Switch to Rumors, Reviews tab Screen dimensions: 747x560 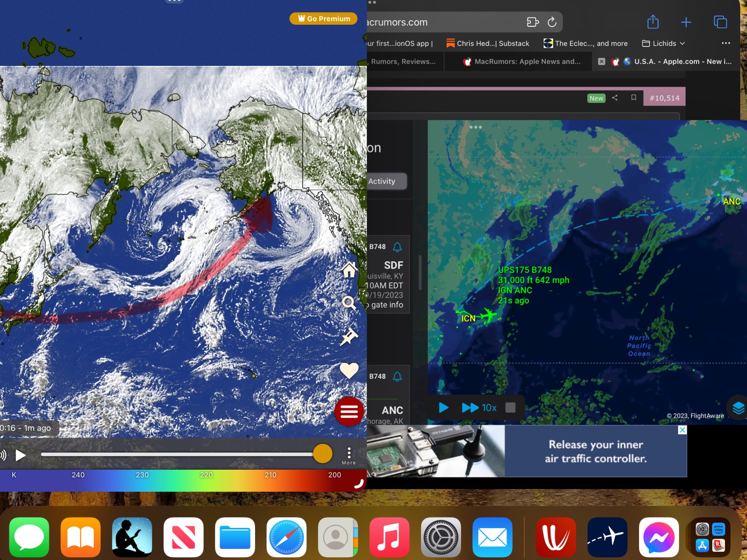[405, 62]
